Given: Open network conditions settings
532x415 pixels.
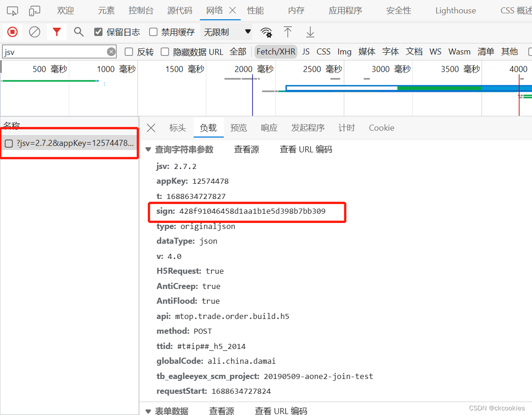Looking at the screenshot, I should 266,32.
